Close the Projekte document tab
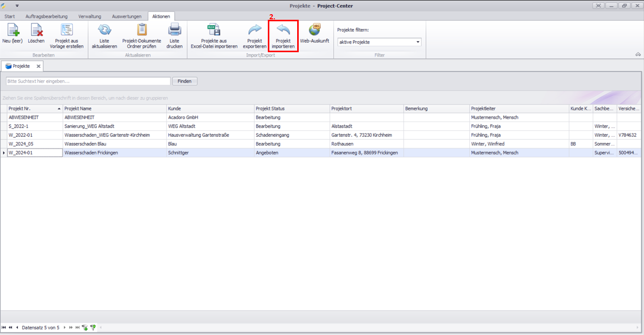This screenshot has width=644, height=335. 38,66
